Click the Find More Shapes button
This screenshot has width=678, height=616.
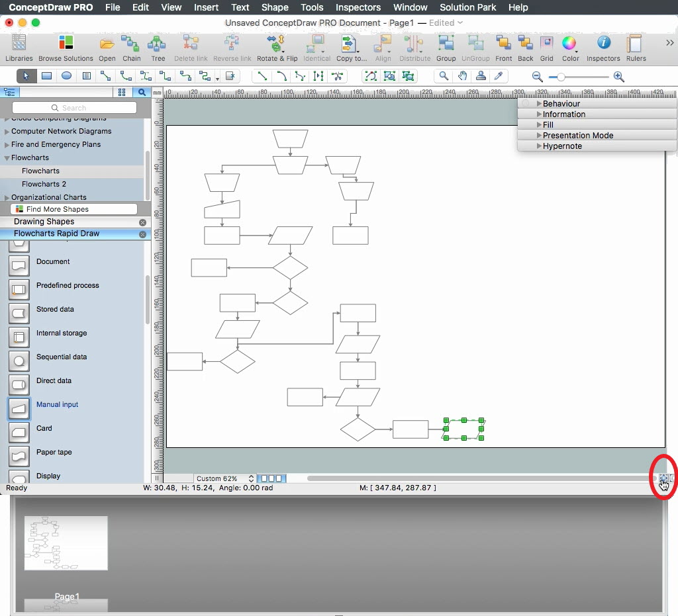pos(73,209)
